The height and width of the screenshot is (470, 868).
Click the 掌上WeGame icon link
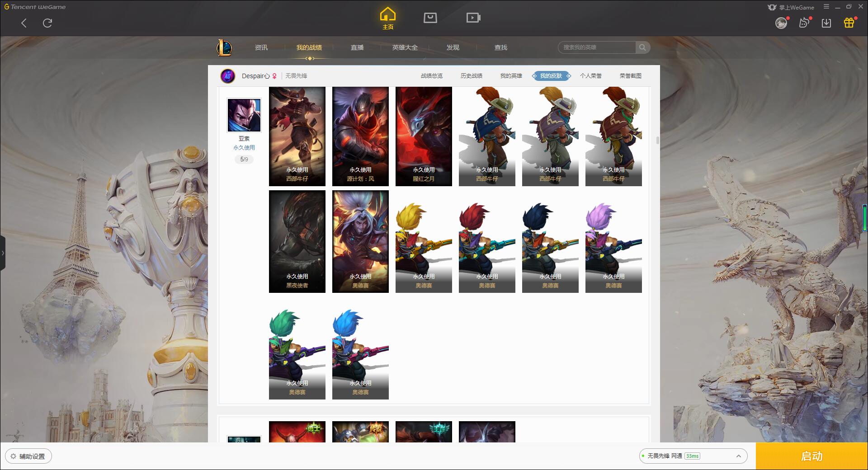click(791, 7)
